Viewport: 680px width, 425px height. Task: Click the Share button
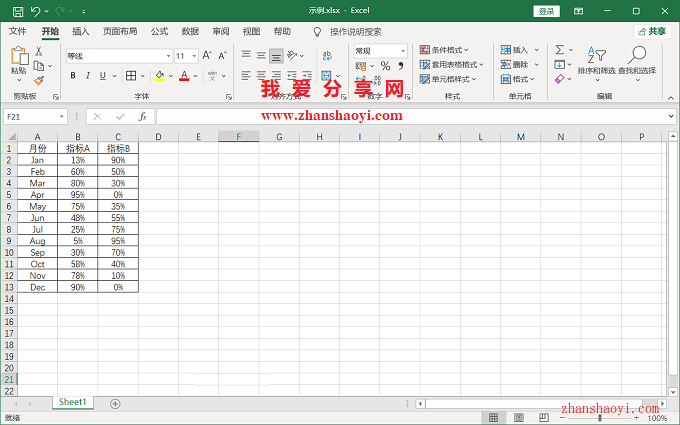point(652,31)
